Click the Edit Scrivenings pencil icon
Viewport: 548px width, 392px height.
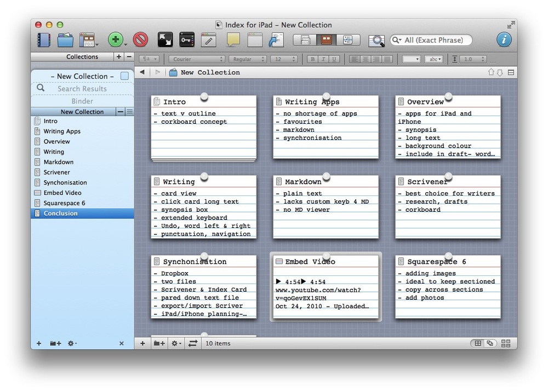pos(209,40)
